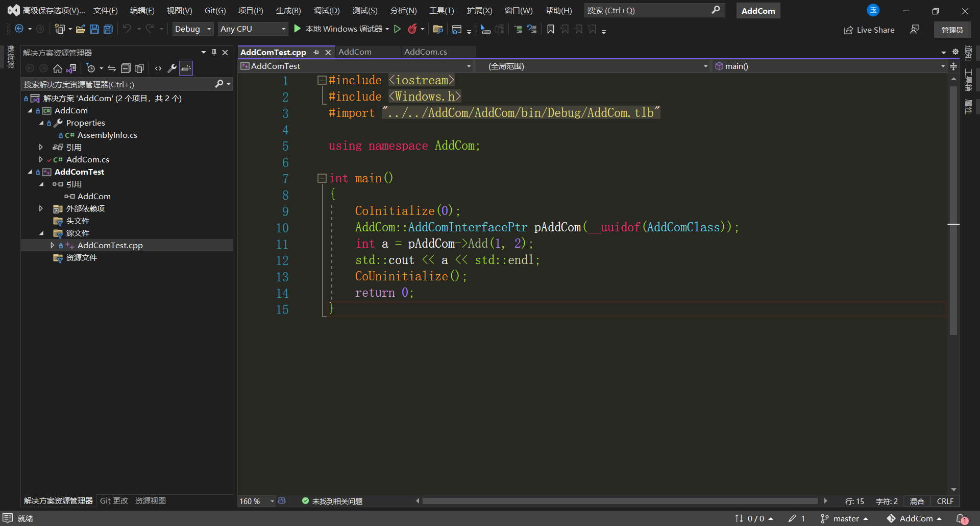Toggle Preview Selected Items button
This screenshot has height=526, width=980.
pos(186,68)
